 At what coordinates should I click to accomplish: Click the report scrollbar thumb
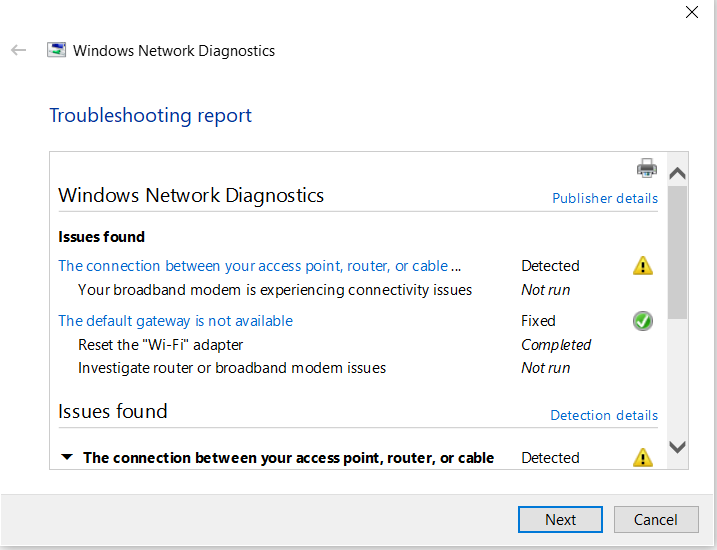pyautogui.click(x=677, y=252)
